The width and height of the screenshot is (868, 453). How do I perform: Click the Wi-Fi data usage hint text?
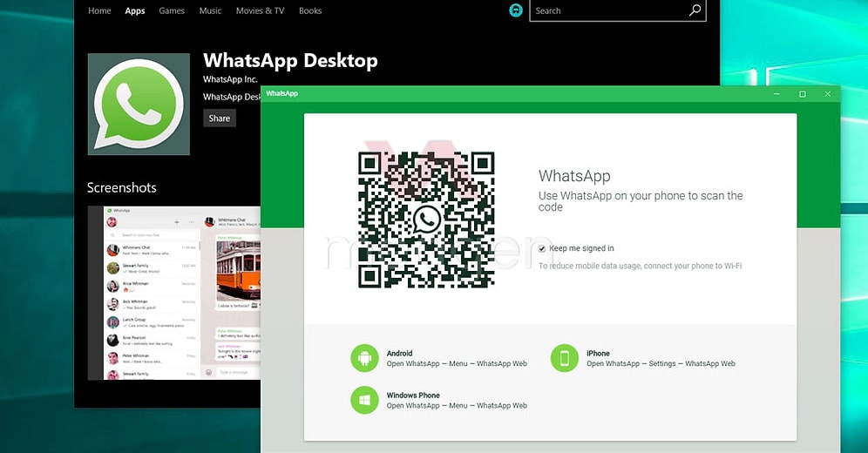click(x=640, y=266)
